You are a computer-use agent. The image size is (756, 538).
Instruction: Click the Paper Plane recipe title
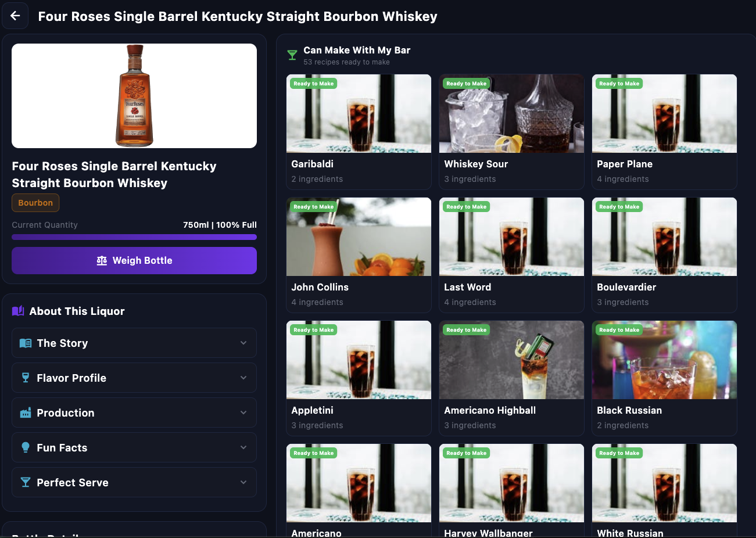[x=625, y=164]
